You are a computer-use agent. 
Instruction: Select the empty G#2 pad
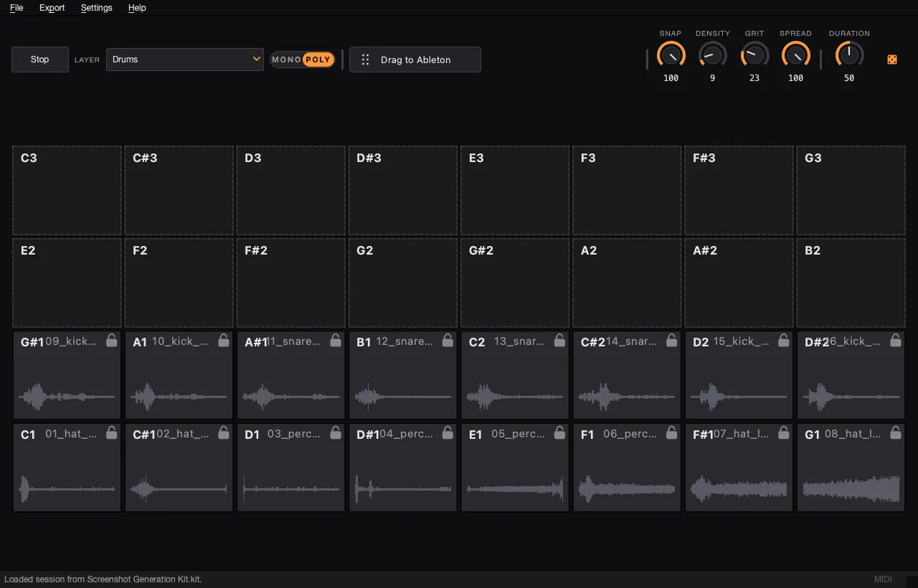tap(514, 283)
